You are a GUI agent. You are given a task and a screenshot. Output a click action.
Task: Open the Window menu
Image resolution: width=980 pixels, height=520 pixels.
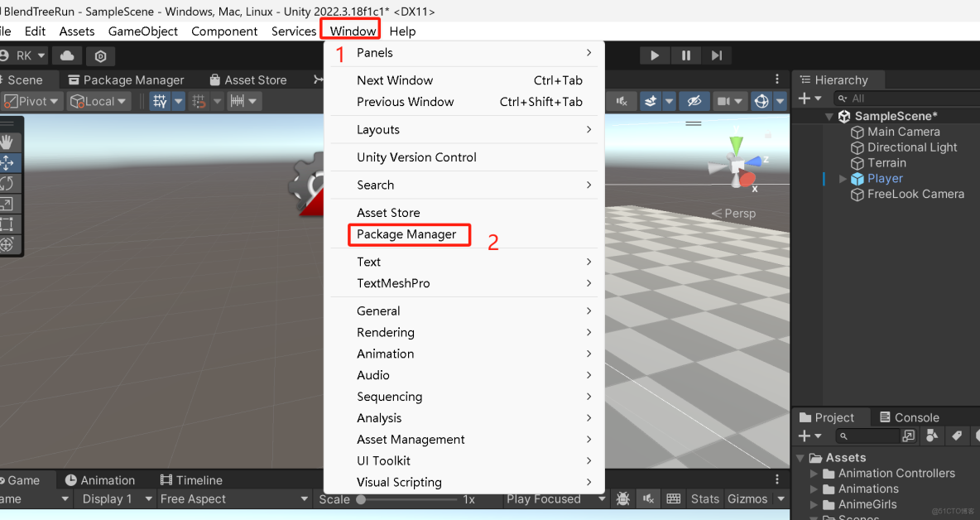point(350,31)
